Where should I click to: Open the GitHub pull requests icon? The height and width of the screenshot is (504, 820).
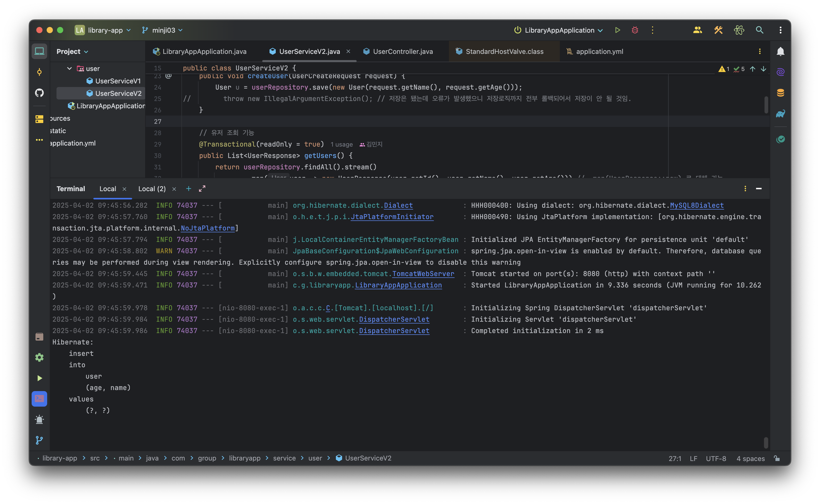(39, 93)
